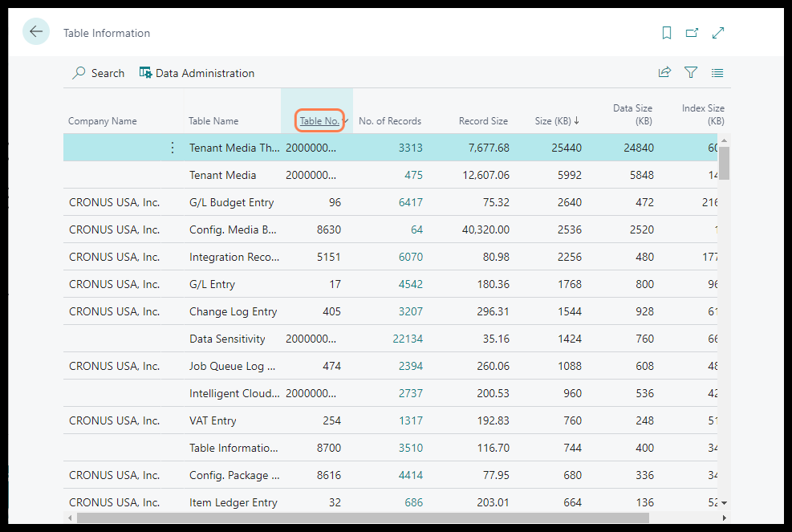This screenshot has width=792, height=532.
Task: Open page in new window icon
Action: point(692,33)
